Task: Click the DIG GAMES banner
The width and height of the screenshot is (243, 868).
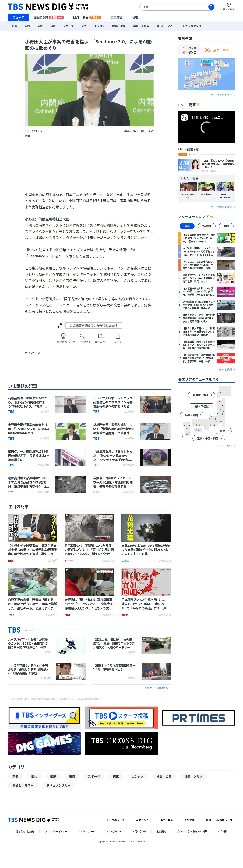Action: click(44, 744)
